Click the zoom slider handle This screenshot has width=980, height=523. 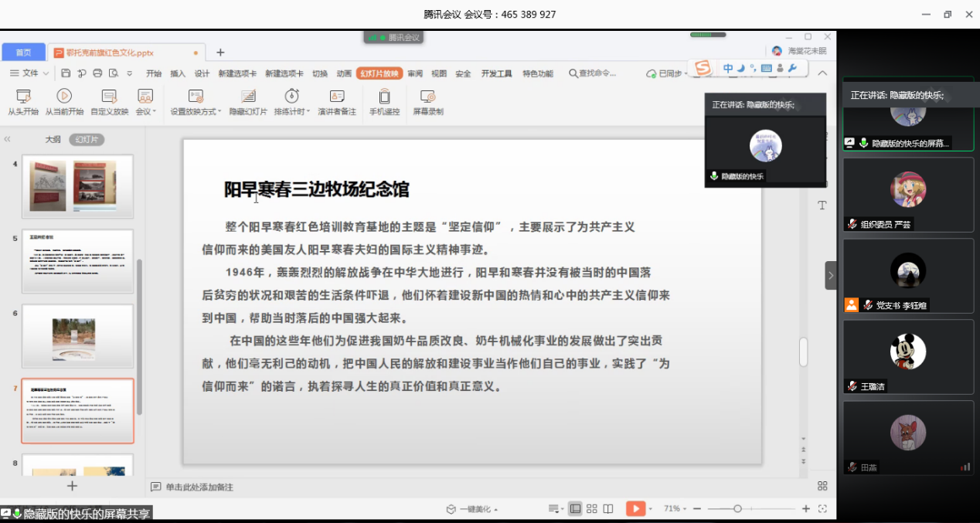pos(738,508)
